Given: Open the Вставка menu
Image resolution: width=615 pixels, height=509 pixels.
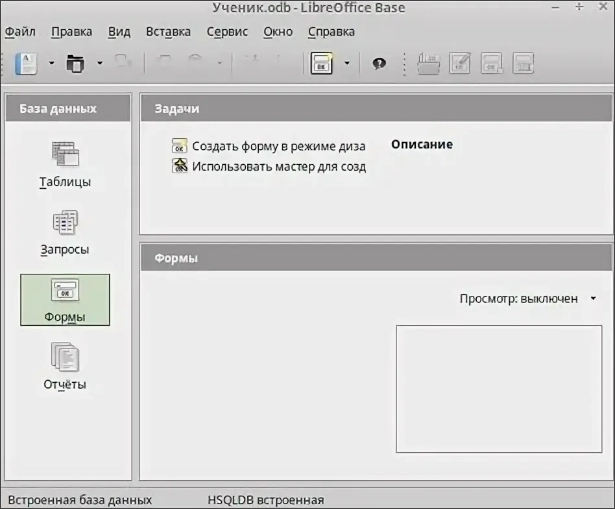Looking at the screenshot, I should pos(168,32).
